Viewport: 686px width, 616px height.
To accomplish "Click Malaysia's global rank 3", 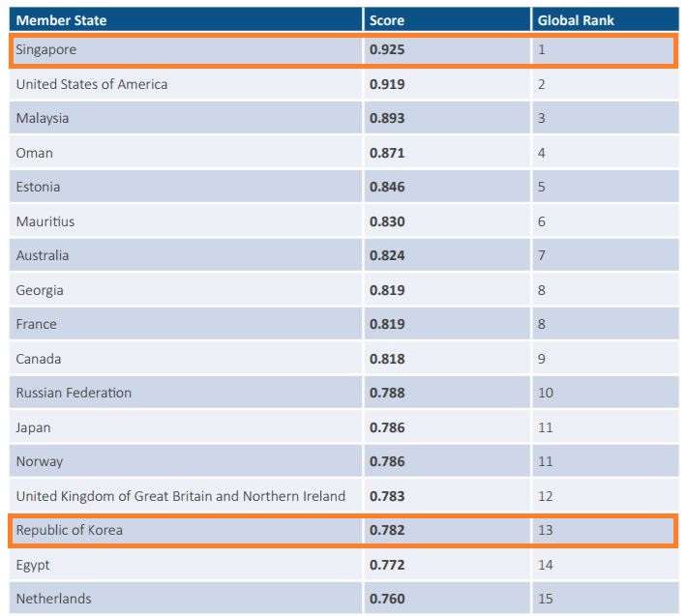I will [x=542, y=118].
